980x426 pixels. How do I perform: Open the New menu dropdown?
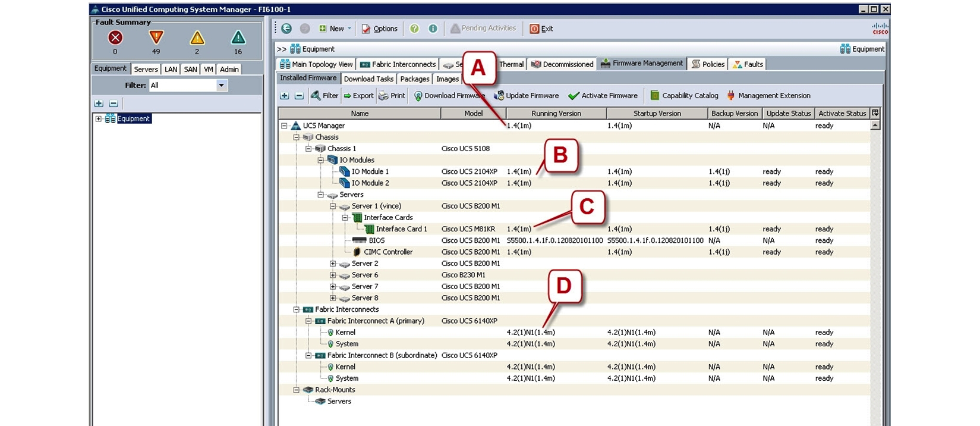[x=335, y=29]
